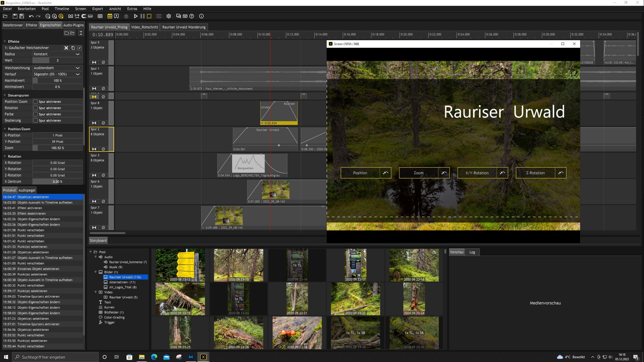Click the ruler icon in toolbar
Screen dimensions: 644x362
point(90,16)
